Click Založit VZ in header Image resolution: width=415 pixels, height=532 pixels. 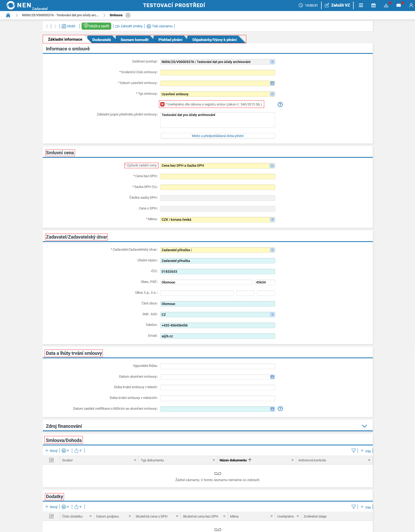pos(337,5)
